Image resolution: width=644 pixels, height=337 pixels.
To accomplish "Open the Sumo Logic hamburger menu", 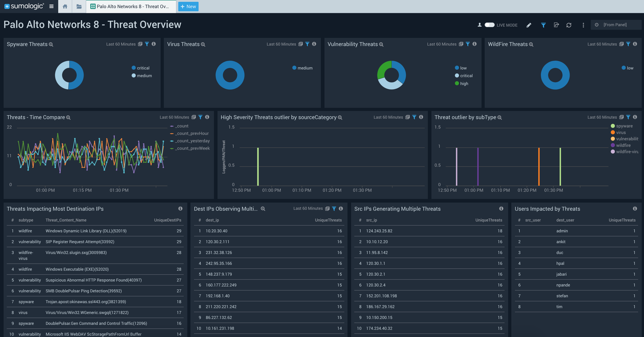I will tap(51, 7).
